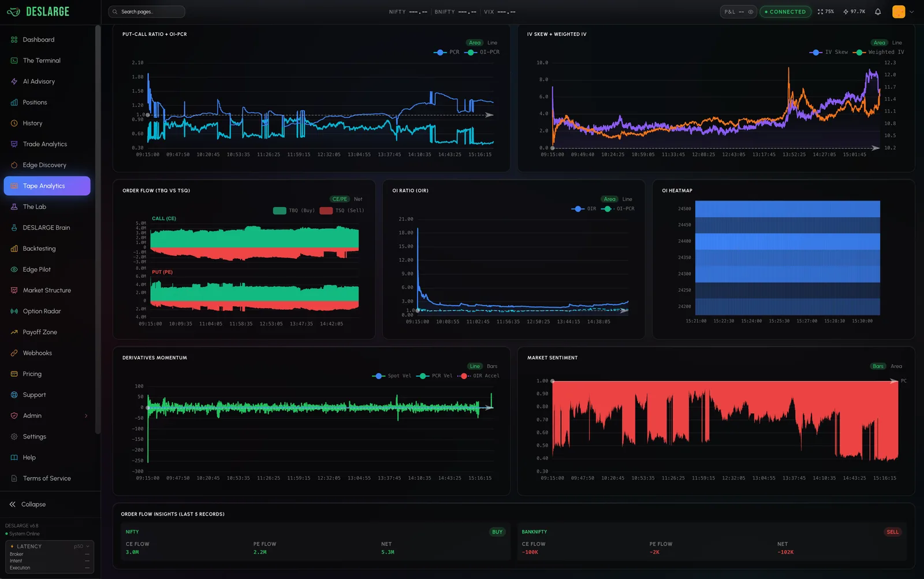Expand the user avatar dropdown chevron

point(912,12)
